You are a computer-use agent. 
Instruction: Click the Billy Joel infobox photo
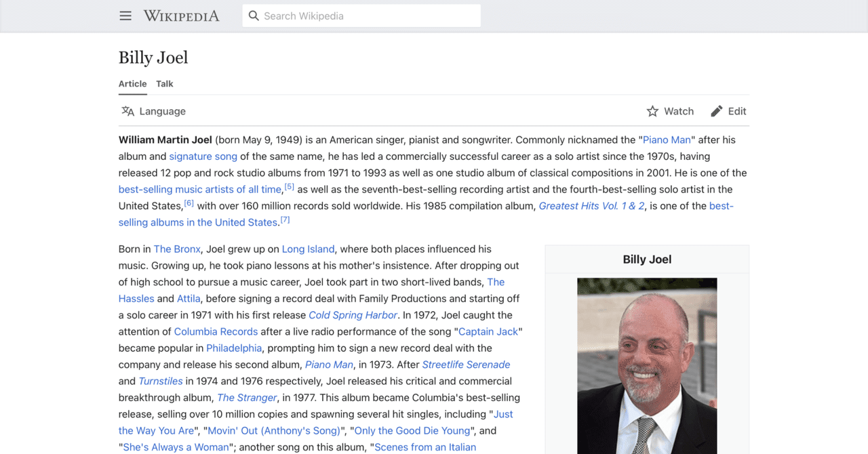[647, 366]
